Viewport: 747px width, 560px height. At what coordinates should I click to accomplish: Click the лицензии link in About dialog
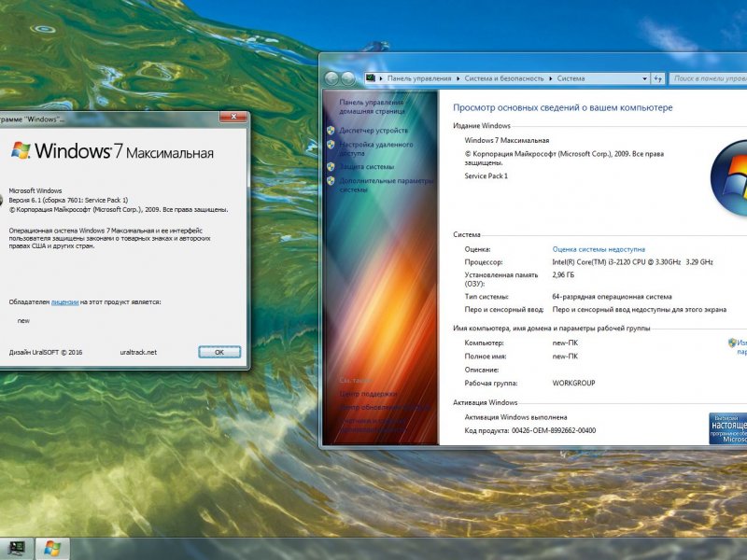tap(64, 301)
